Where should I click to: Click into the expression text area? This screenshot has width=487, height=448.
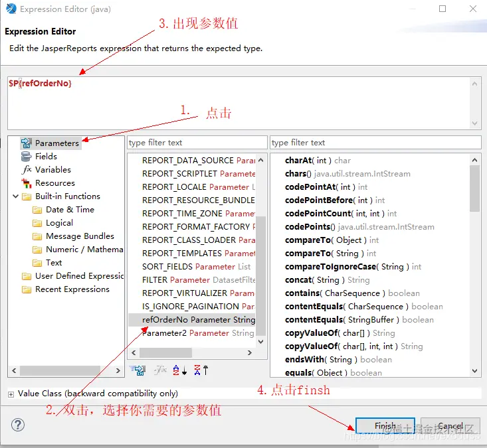click(x=239, y=104)
